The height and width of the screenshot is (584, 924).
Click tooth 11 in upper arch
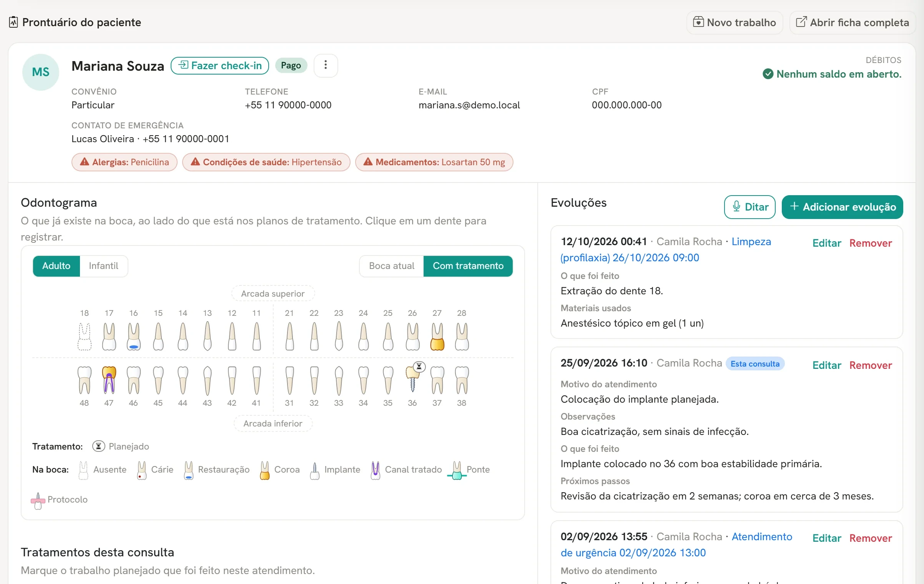pos(257,336)
